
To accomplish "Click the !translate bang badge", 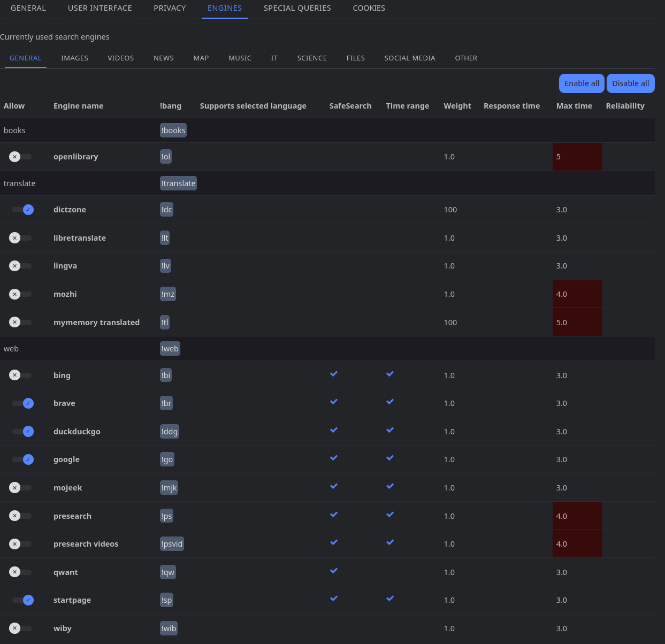I will tap(178, 183).
